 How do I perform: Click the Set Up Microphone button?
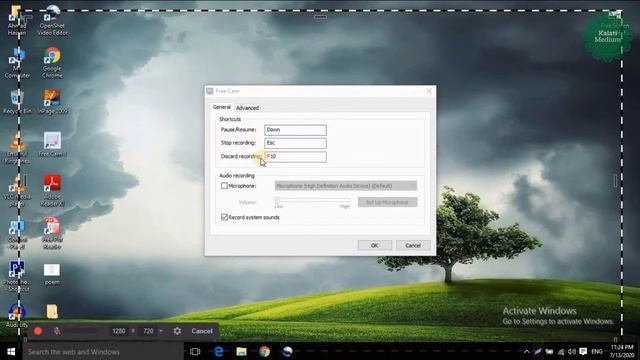pos(387,202)
